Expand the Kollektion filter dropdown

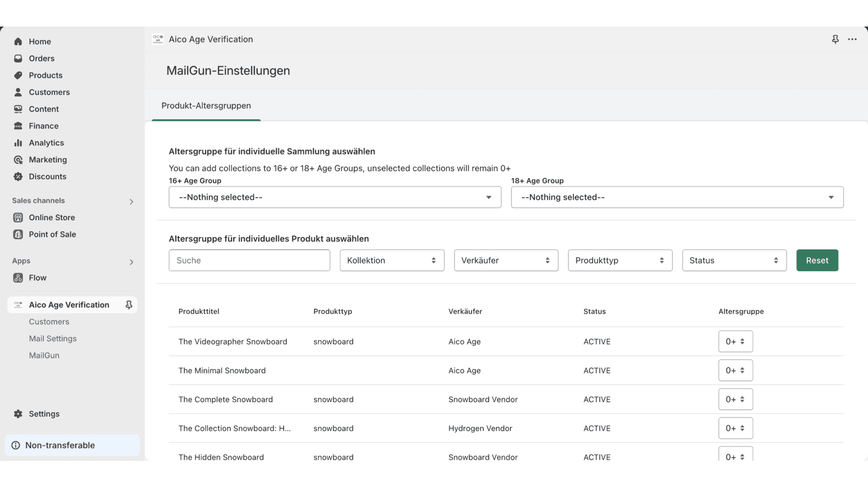coord(392,260)
